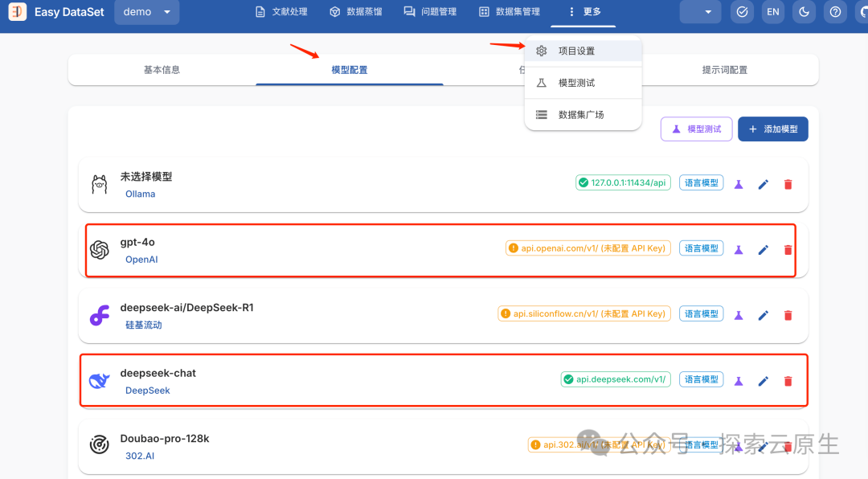Click the gpt-4o model name
The width and height of the screenshot is (868, 479).
pyautogui.click(x=137, y=242)
